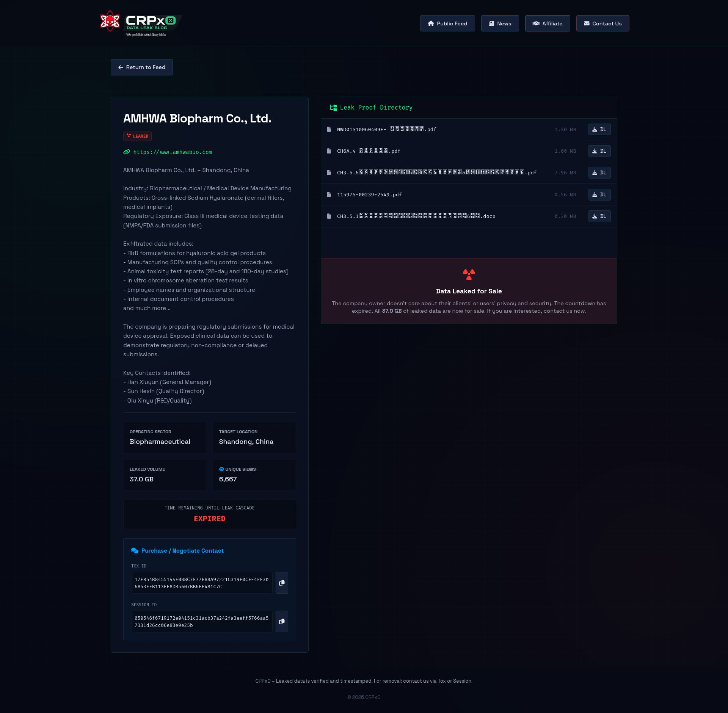728x713 pixels.
Task: Open the Contact Us page
Action: coord(603,24)
